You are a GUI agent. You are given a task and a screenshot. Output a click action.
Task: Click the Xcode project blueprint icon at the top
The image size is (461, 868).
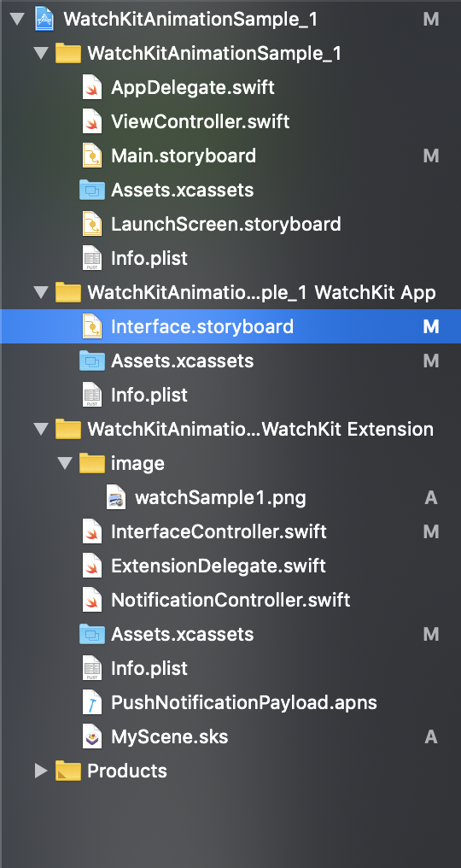[x=45, y=20]
